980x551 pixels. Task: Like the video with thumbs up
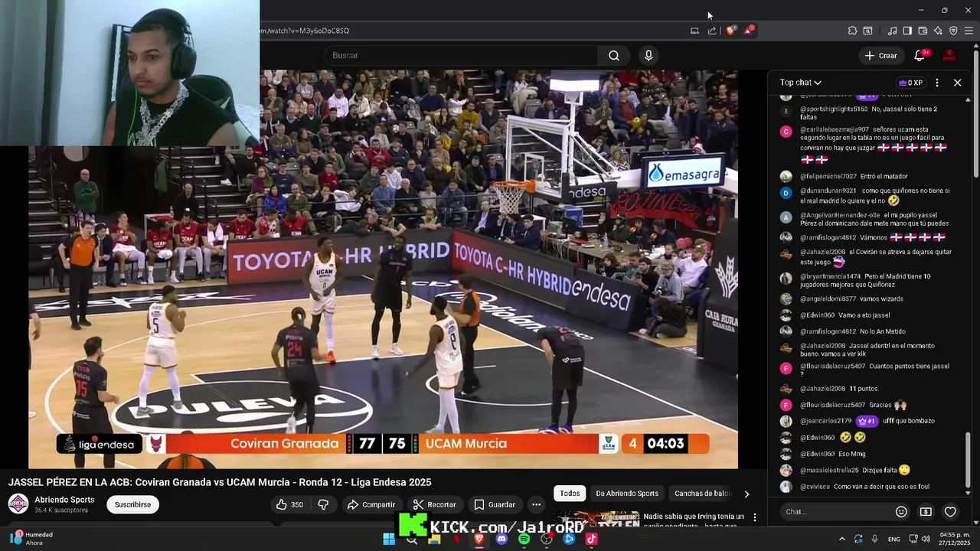(289, 504)
